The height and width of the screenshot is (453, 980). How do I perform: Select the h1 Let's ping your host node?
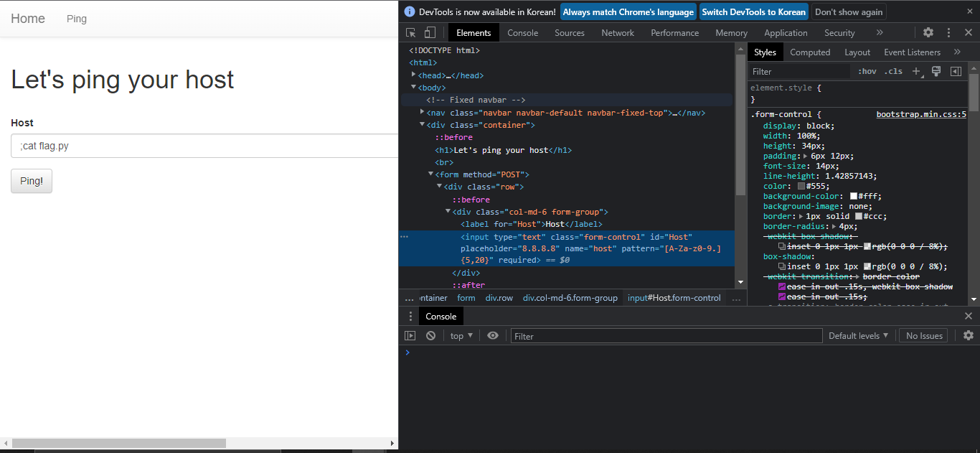503,150
